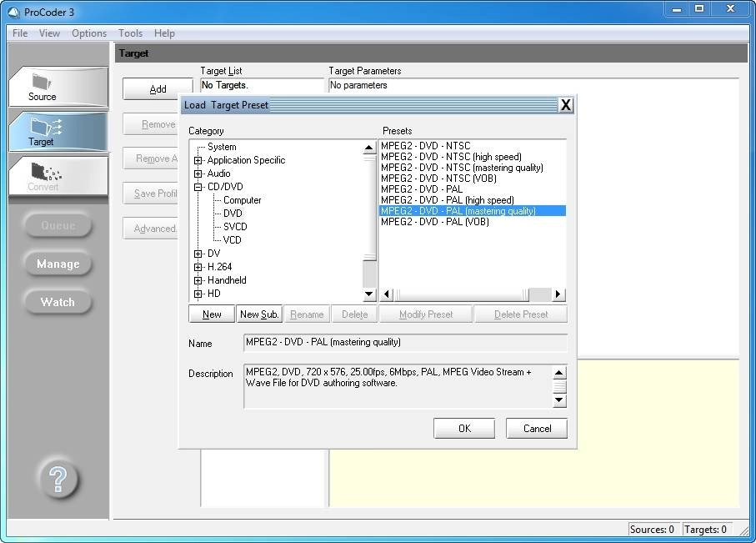Open the Source panel icon
The image size is (756, 543).
point(58,87)
